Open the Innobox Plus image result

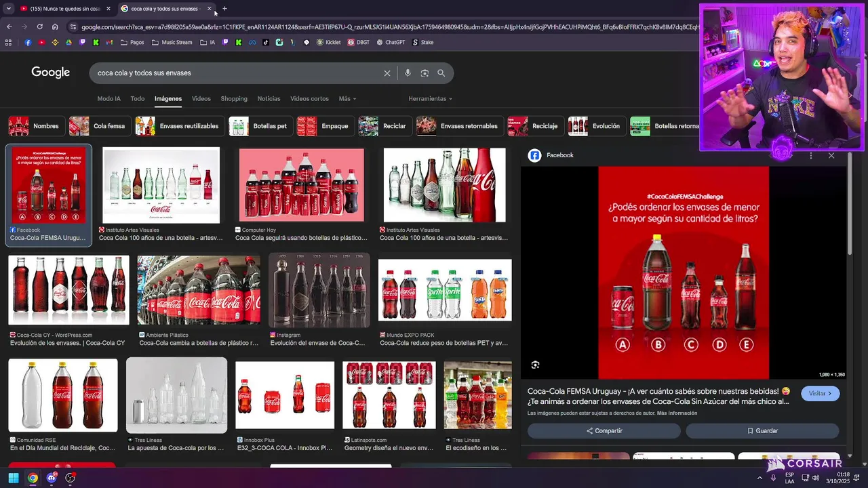tap(285, 395)
